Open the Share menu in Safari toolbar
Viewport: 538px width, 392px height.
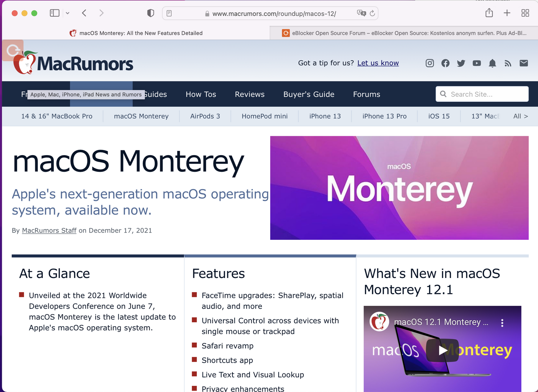tap(489, 13)
